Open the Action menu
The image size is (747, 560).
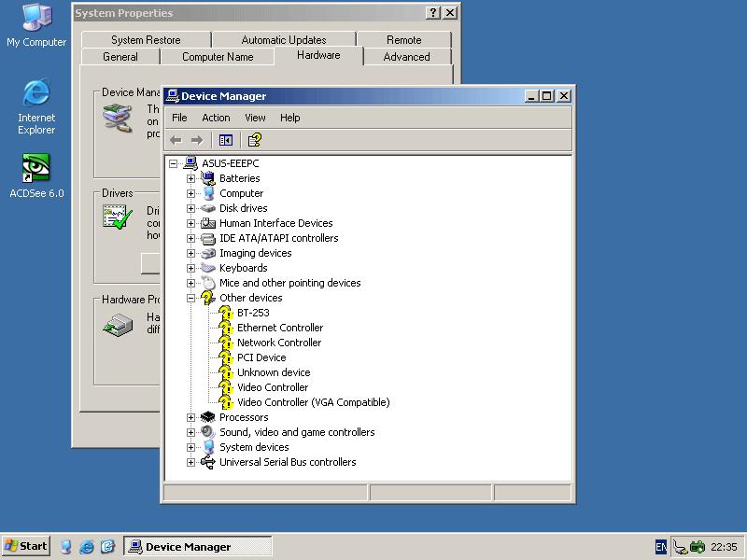[216, 118]
